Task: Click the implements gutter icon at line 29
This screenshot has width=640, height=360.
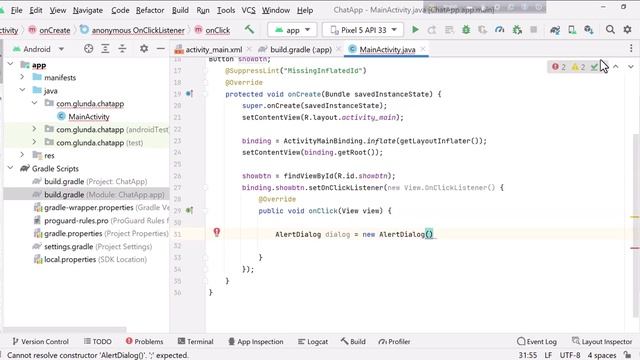Action: point(189,211)
